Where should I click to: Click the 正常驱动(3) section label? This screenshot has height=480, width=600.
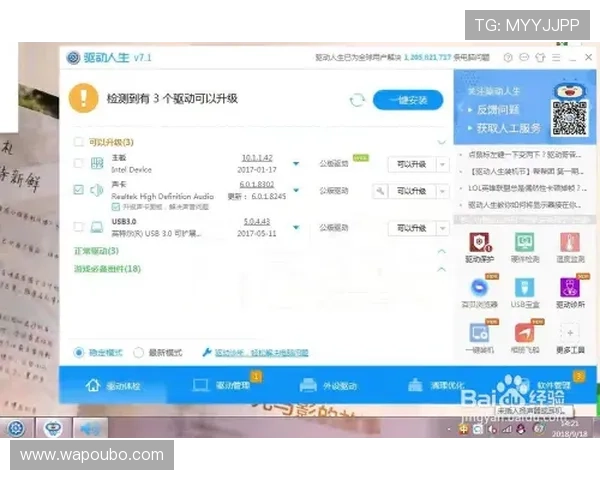pyautogui.click(x=96, y=251)
